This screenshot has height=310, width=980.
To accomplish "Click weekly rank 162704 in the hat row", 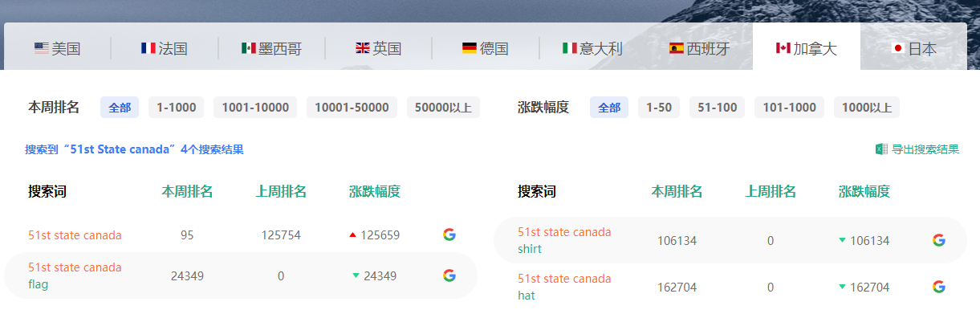I will point(677,288).
